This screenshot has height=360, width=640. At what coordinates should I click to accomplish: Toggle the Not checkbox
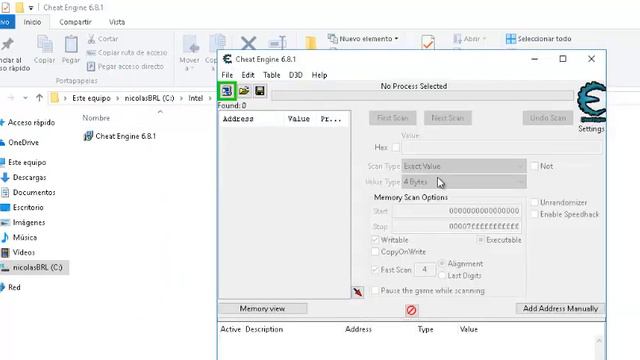[535, 166]
